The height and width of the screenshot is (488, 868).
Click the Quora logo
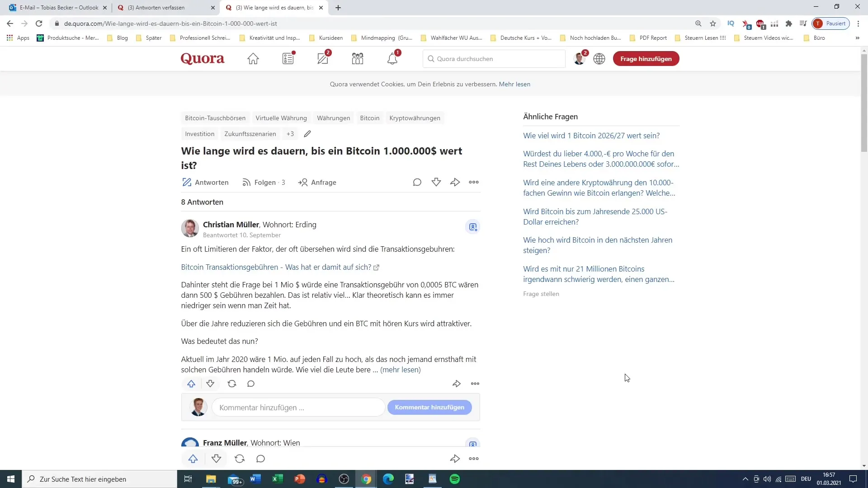(203, 59)
